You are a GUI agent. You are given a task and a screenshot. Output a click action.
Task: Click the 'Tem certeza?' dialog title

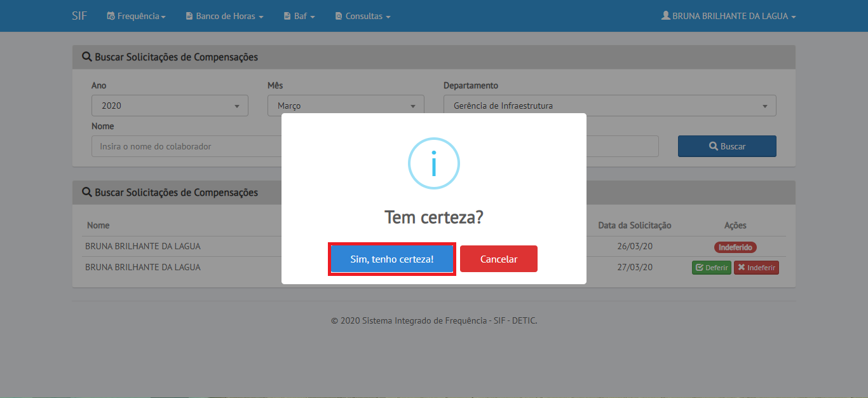click(434, 217)
